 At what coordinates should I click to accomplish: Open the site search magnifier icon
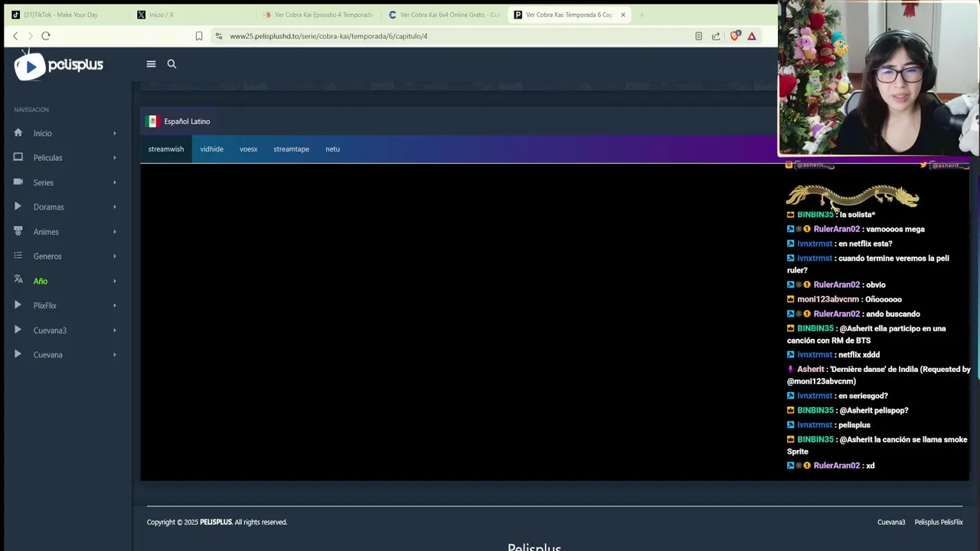tap(171, 64)
